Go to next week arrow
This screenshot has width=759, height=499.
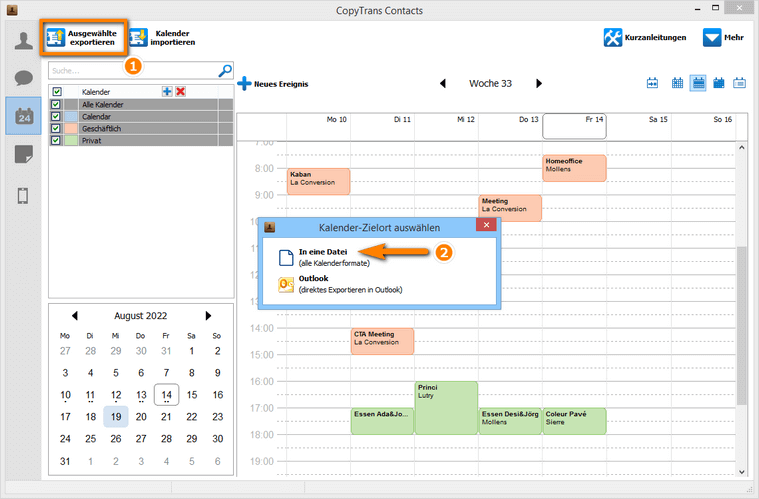[539, 83]
